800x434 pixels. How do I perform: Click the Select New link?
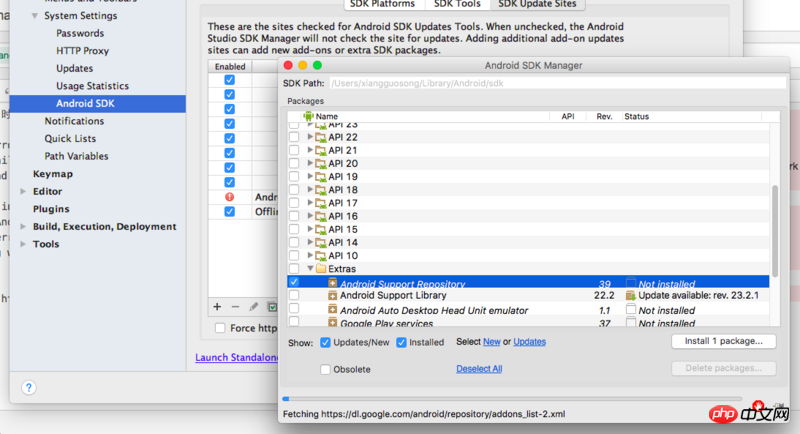click(491, 342)
